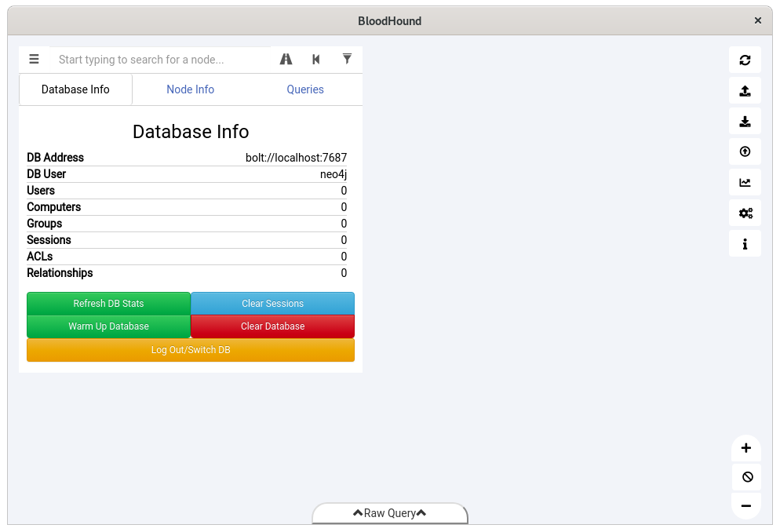
Task: Switch to the Queries tab
Action: (305, 89)
